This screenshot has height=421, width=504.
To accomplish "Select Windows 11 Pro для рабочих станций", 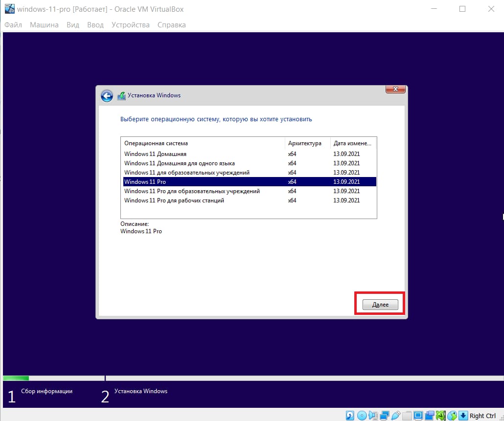I will click(x=250, y=200).
